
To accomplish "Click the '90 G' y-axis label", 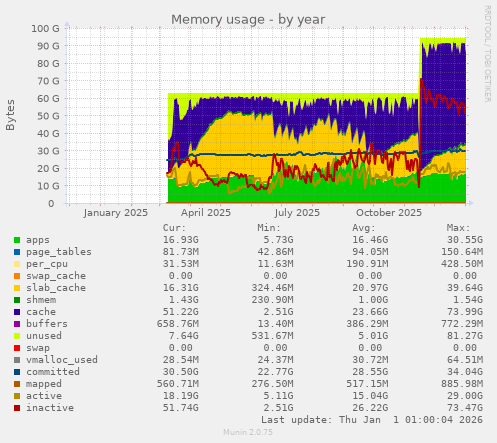I will [48, 46].
